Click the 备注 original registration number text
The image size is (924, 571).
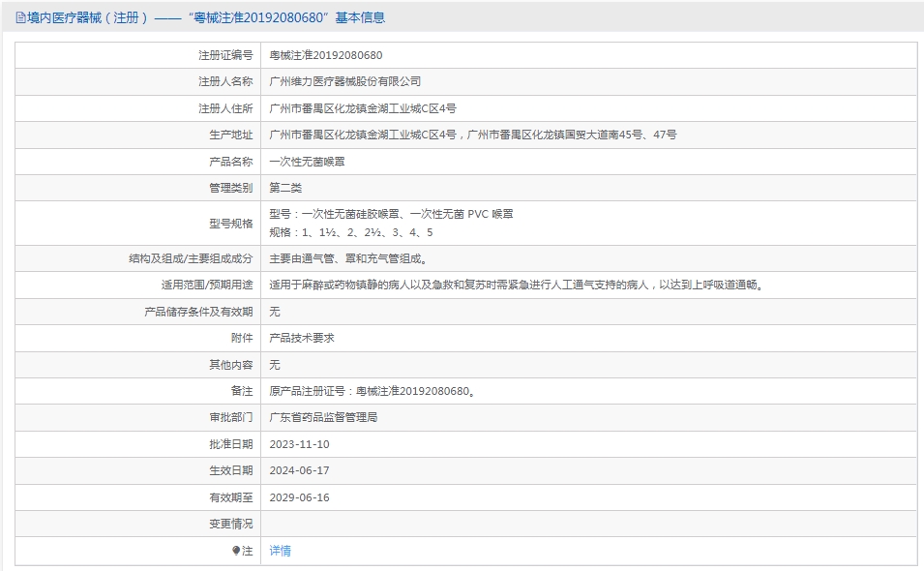click(x=373, y=391)
